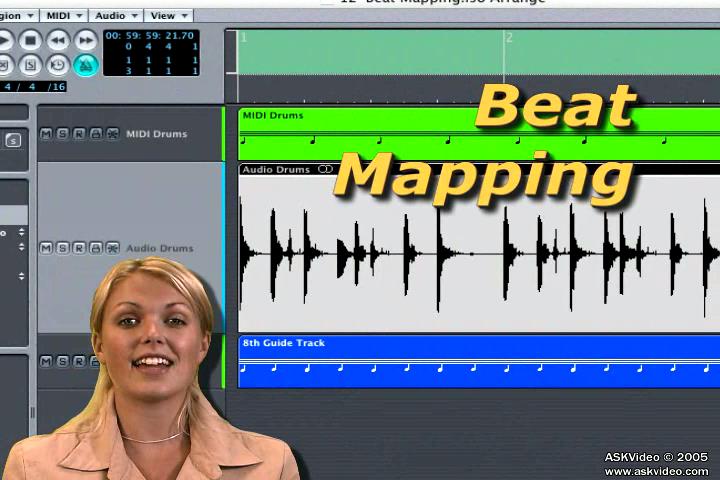Select the Audio Drums track name
This screenshot has width=720, height=480.
click(x=160, y=248)
